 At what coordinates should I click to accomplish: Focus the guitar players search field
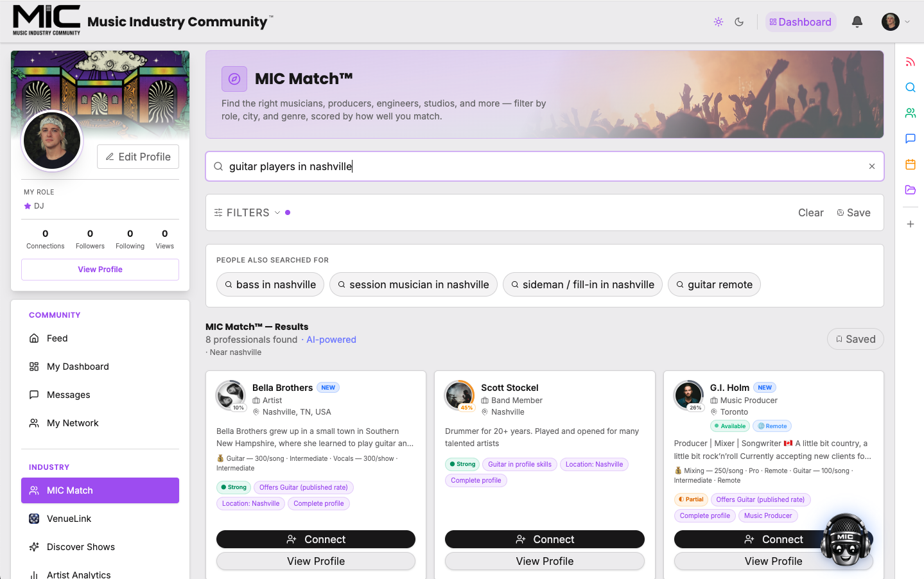(545, 166)
